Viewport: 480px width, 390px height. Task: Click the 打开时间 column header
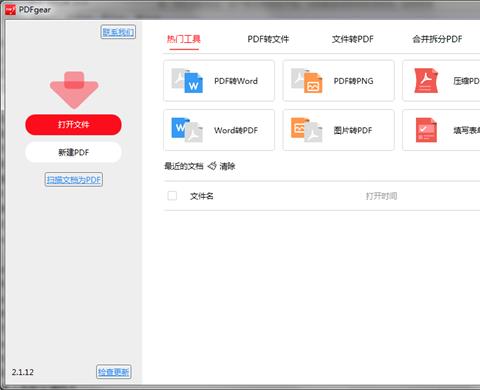tap(382, 196)
